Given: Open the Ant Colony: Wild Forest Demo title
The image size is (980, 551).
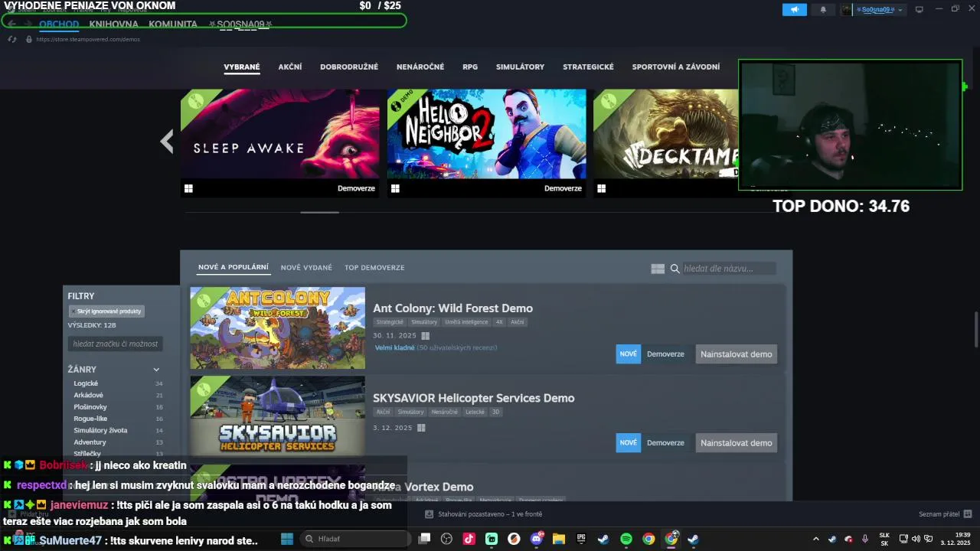Looking at the screenshot, I should (452, 308).
